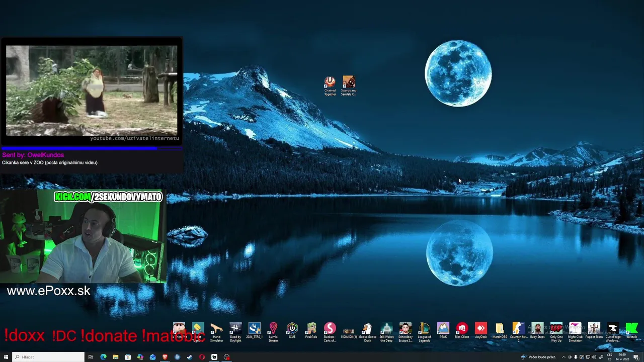Open the Puppet Team shortcut
The image size is (644, 362).
pos(594,331)
